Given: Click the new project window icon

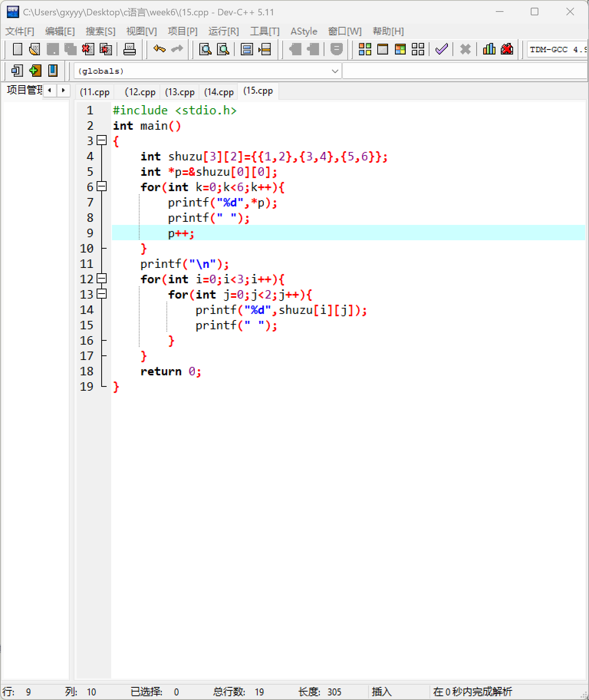Looking at the screenshot, I should click(x=17, y=71).
